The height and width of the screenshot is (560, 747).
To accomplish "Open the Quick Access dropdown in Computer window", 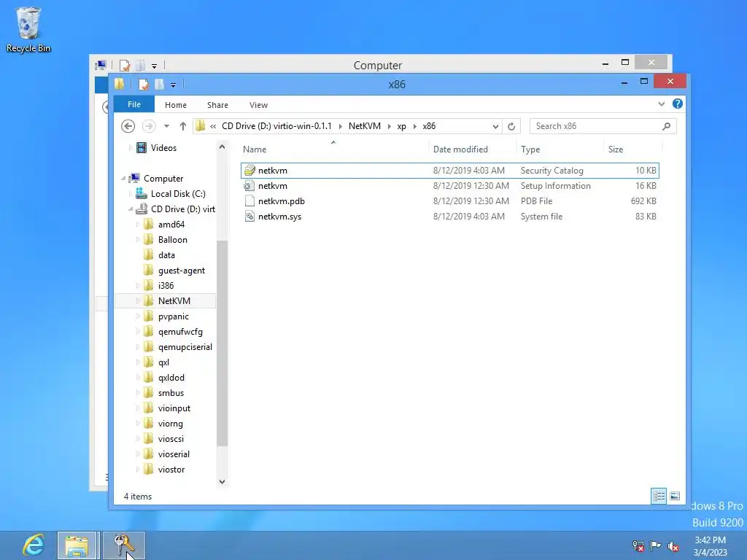I will point(155,66).
